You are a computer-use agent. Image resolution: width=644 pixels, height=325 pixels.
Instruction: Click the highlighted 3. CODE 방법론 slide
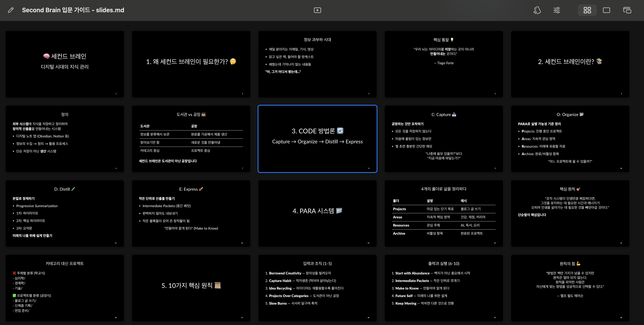(x=317, y=139)
